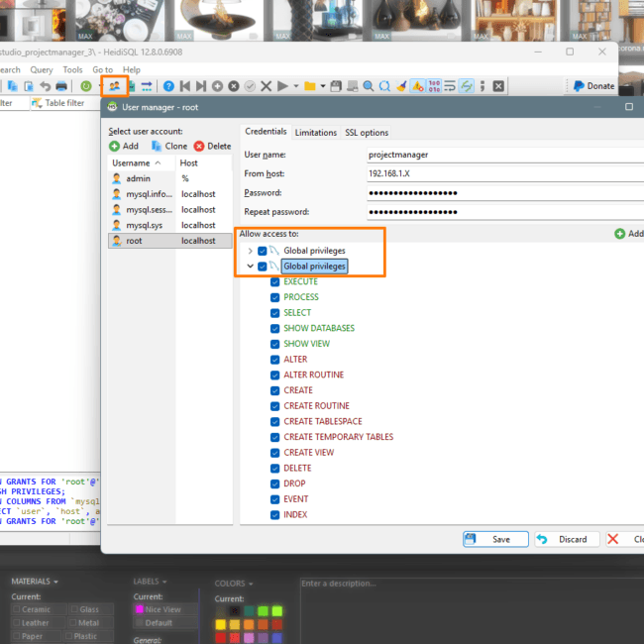Click the yellow Load SQL file folder icon
Viewport: 644px width, 644px height.
310,86
